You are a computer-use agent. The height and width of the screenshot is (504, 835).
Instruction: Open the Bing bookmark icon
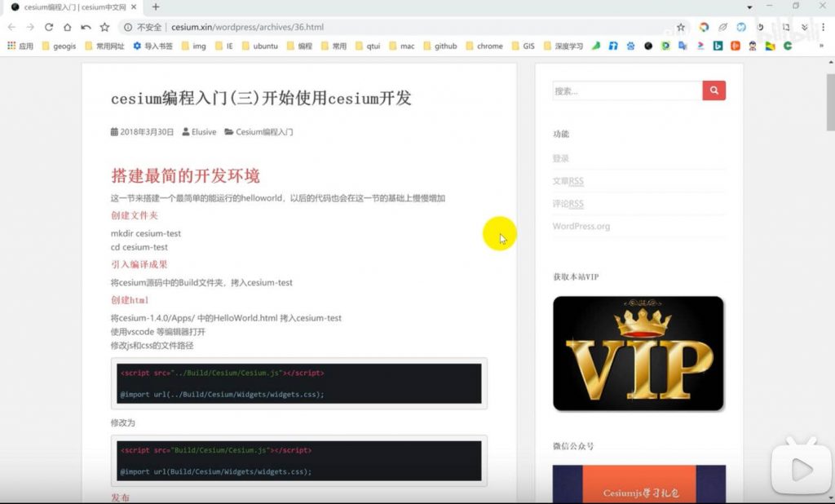[718, 46]
